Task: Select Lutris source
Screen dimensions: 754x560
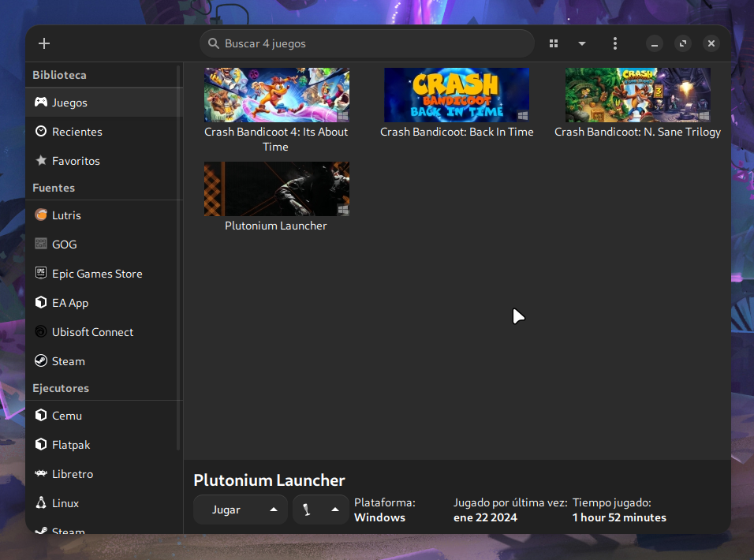Action: coord(104,215)
